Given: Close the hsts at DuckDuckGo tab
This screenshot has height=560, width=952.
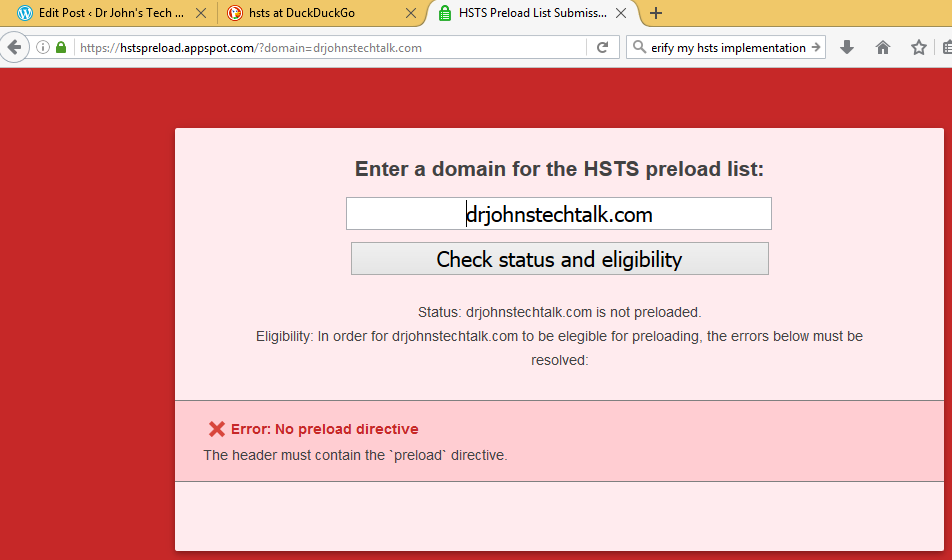Looking at the screenshot, I should point(411,13).
